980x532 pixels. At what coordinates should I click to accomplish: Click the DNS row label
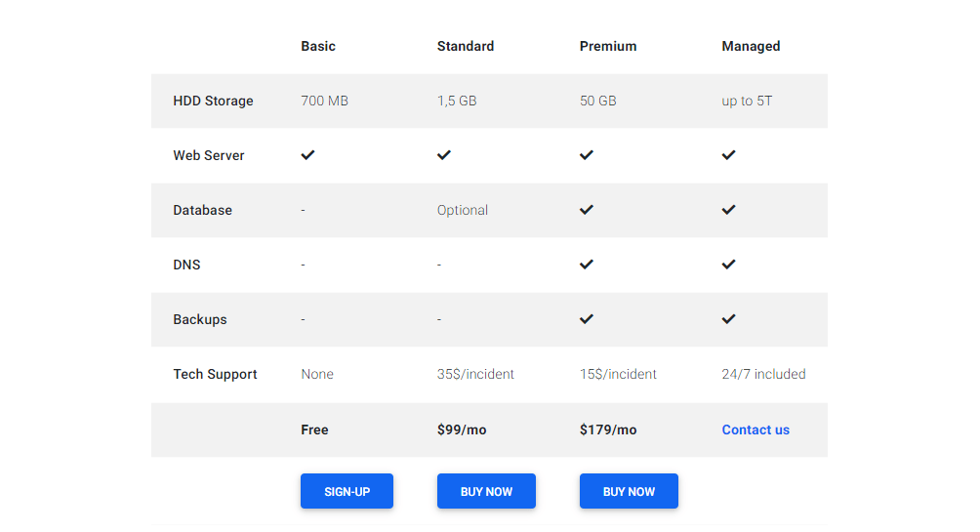186,265
